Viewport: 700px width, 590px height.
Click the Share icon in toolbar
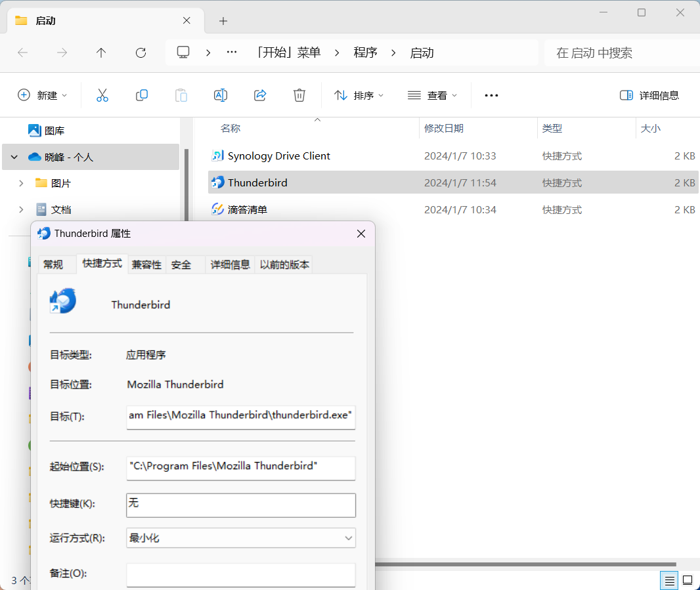tap(260, 95)
